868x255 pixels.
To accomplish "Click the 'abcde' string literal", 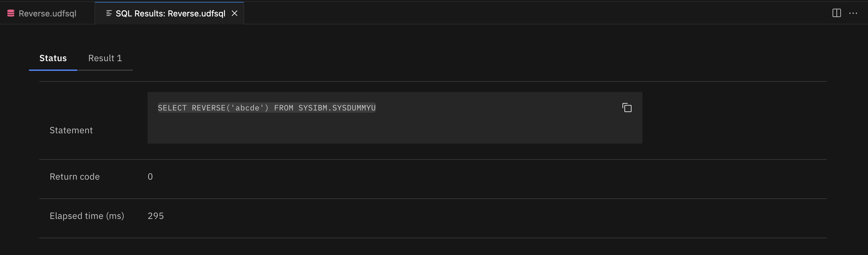I will click(247, 108).
